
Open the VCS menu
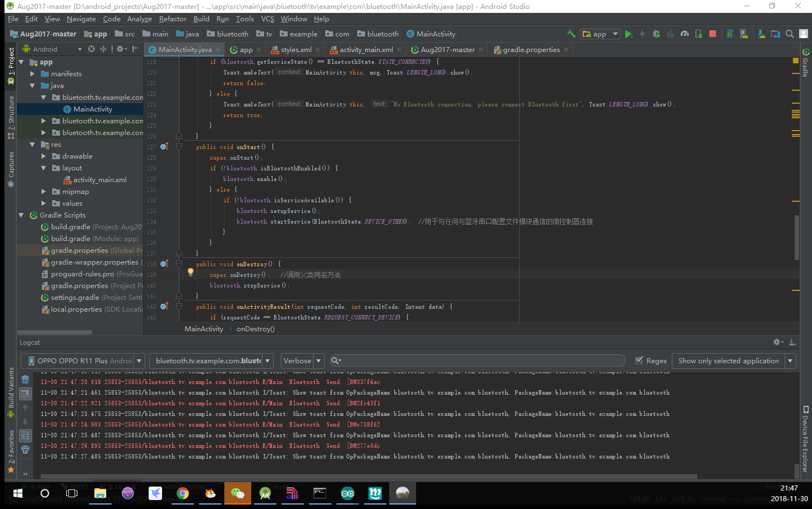point(267,18)
